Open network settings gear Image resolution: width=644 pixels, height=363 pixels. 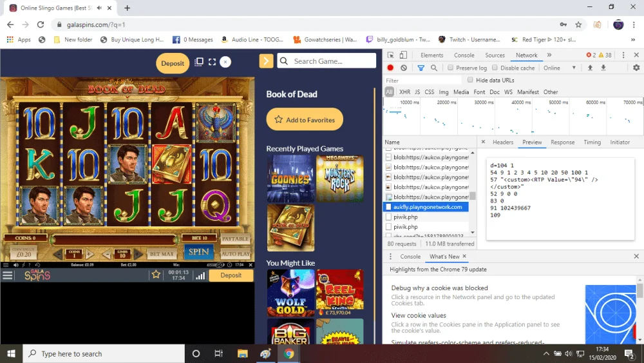tap(636, 68)
